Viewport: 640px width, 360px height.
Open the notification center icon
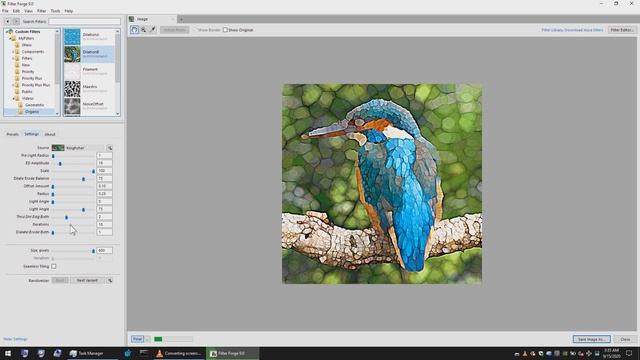[629, 353]
